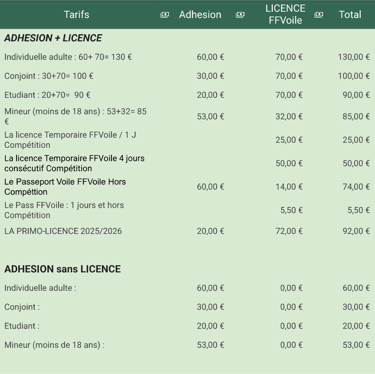Select the Adhesion column header
Viewport: 375px width, 374px height.
point(200,15)
